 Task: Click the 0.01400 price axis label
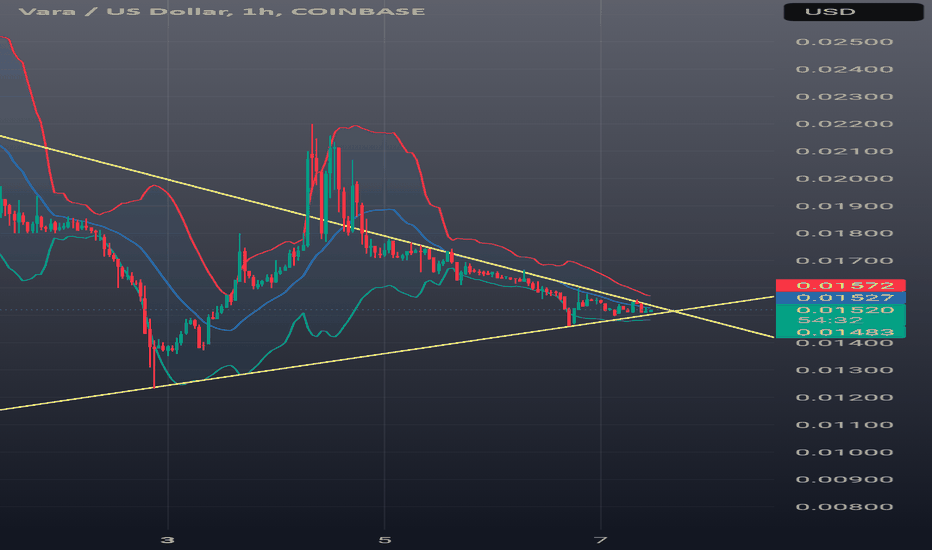(x=844, y=343)
